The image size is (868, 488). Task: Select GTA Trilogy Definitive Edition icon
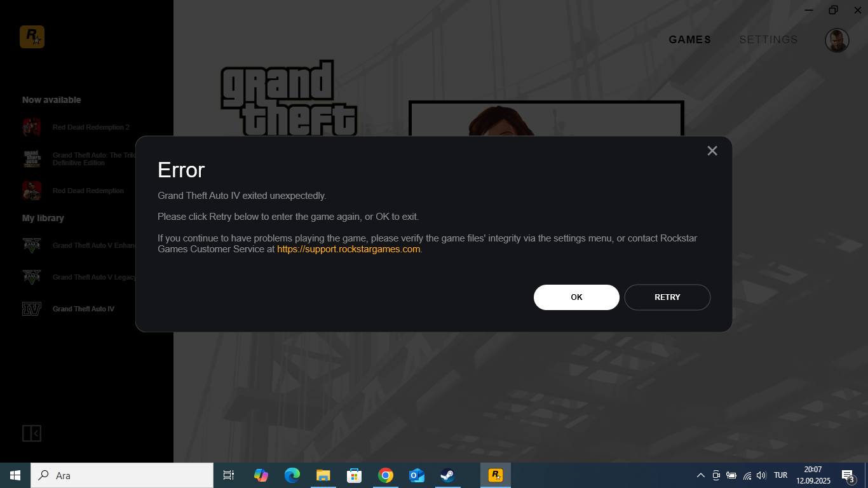pos(32,159)
